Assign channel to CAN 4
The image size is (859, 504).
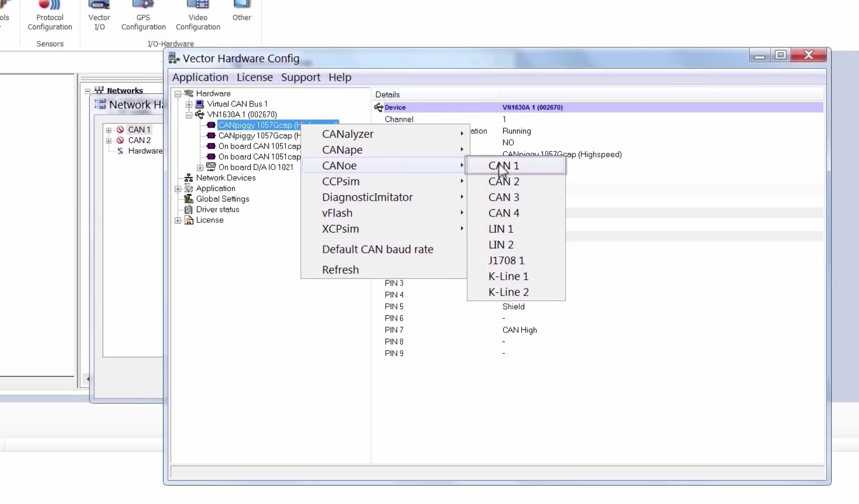pos(516,213)
